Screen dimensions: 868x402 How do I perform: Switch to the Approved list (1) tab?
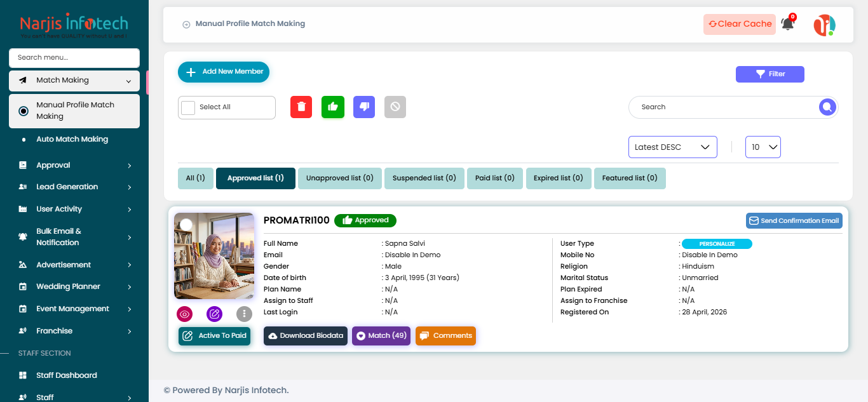point(255,178)
